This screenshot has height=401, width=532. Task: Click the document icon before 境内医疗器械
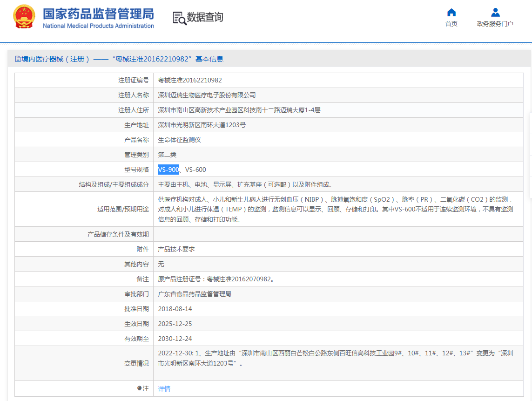click(x=18, y=59)
